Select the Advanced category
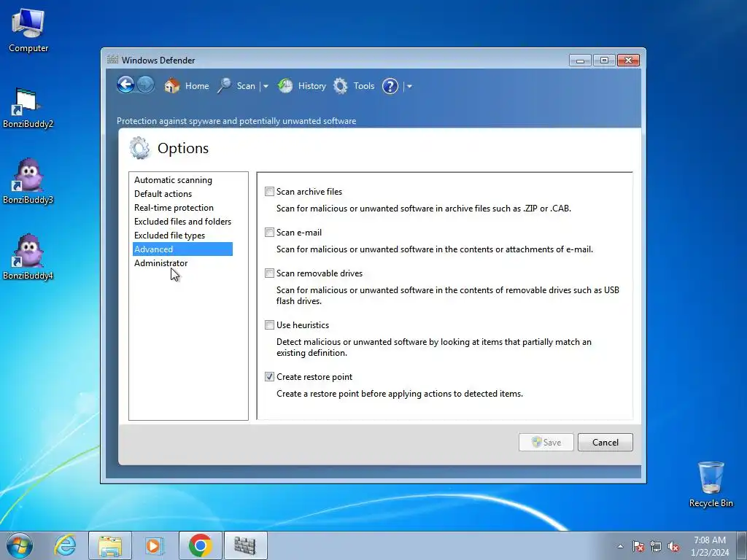Image resolution: width=747 pixels, height=560 pixels. (182, 249)
